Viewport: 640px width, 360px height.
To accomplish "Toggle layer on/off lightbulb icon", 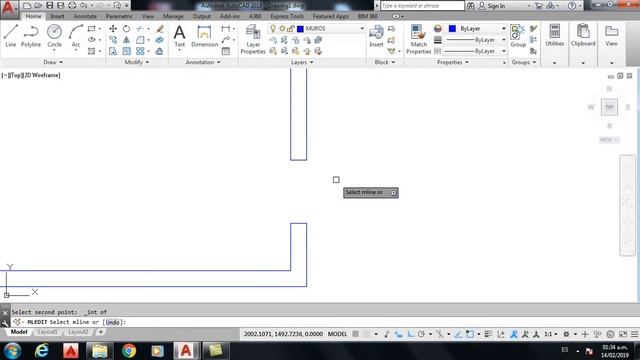I will pyautogui.click(x=273, y=29).
